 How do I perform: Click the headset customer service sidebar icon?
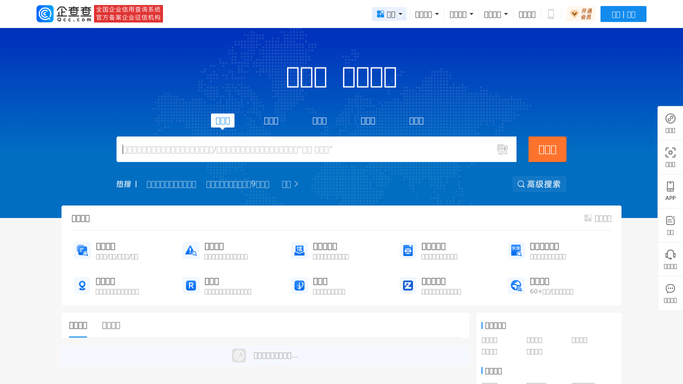(670, 259)
